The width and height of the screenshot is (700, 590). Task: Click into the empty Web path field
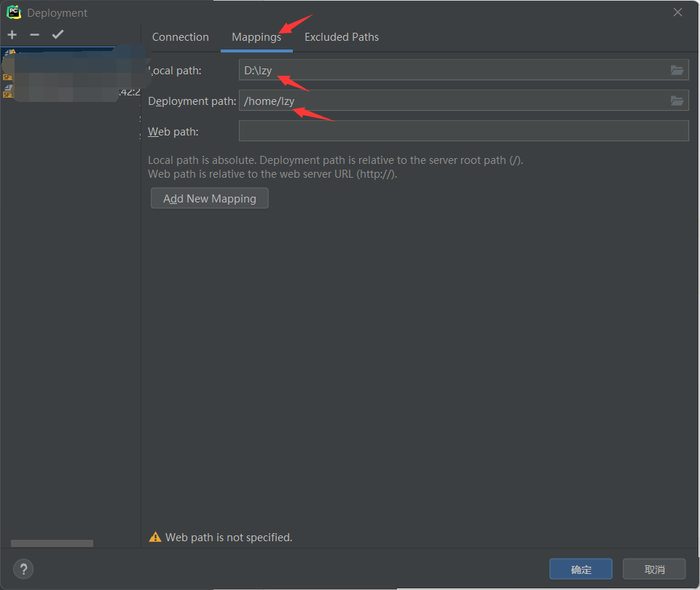(x=463, y=131)
